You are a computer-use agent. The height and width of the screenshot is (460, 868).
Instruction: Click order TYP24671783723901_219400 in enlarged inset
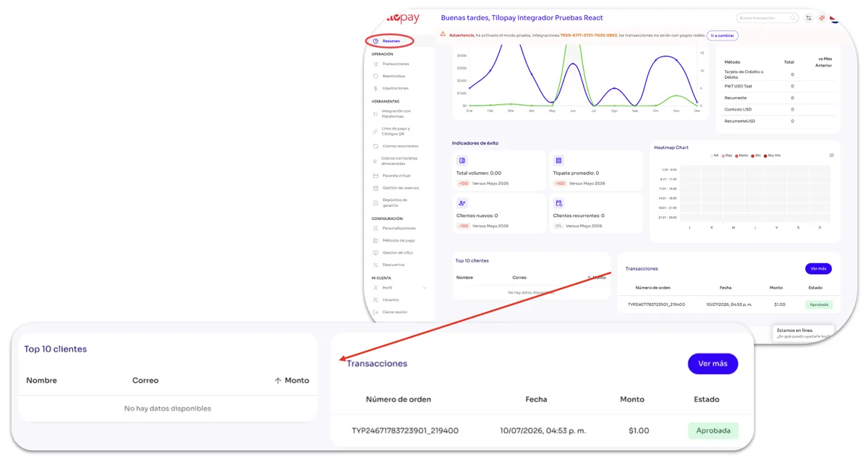click(405, 430)
